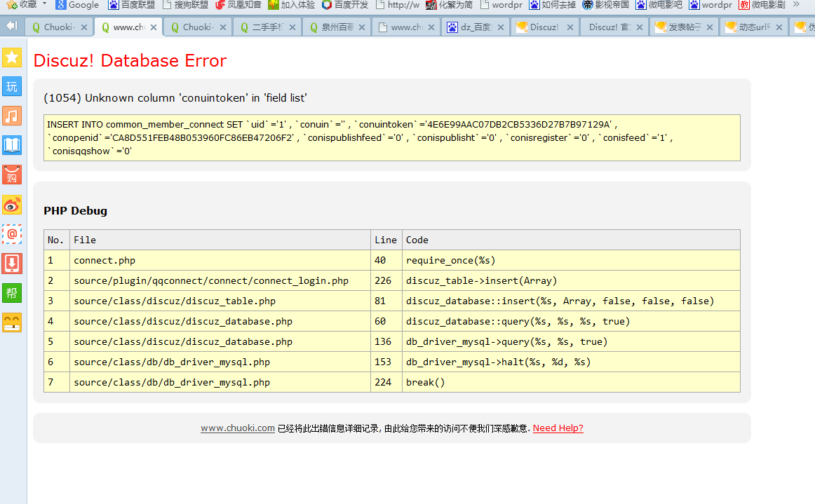Open the blue 玩 games sidebar icon

point(12,87)
